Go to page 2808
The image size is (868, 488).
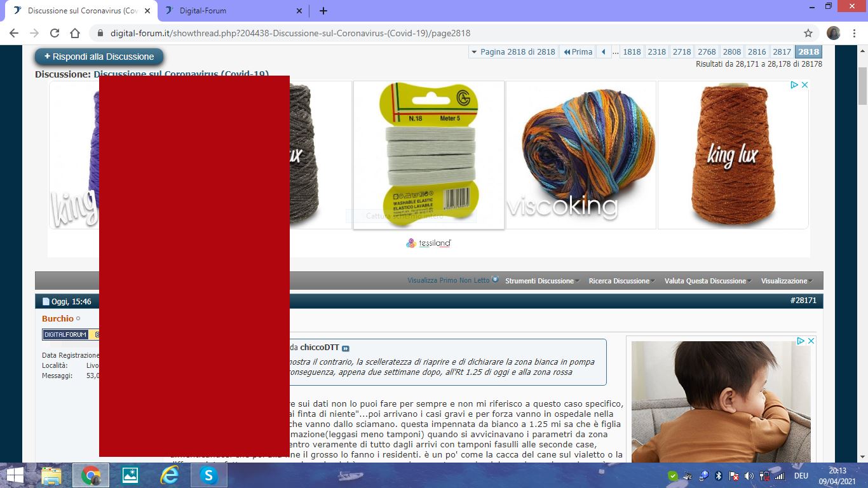pos(732,52)
